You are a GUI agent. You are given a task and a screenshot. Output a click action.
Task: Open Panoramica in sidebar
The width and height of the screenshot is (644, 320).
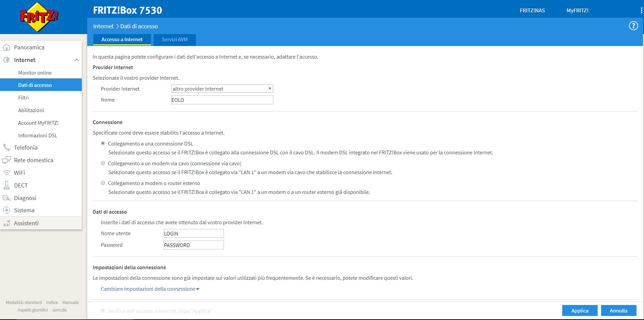click(29, 47)
